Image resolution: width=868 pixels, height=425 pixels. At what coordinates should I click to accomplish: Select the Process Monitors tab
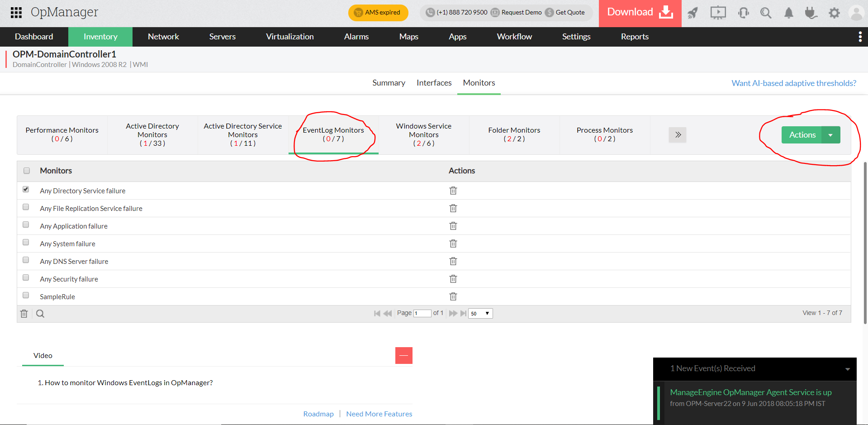click(x=605, y=135)
